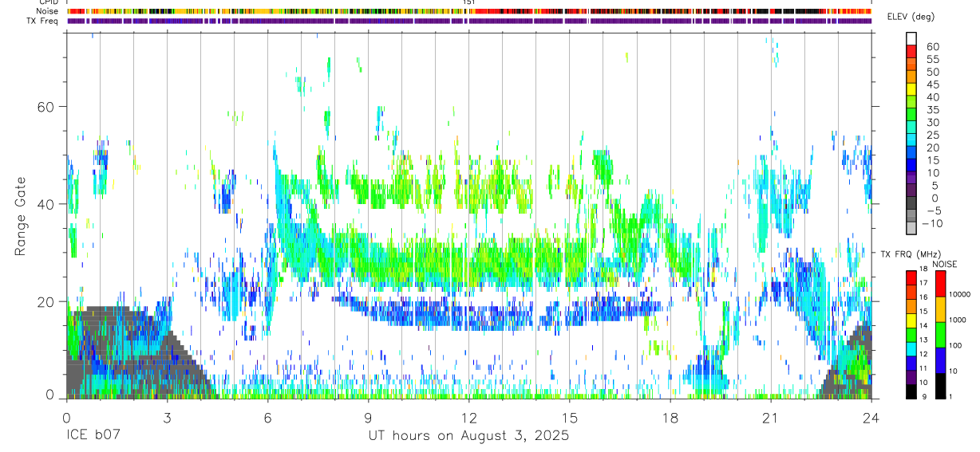The height and width of the screenshot is (452, 980).
Task: Click the 'Range Gate' y-axis title
Action: click(21, 215)
